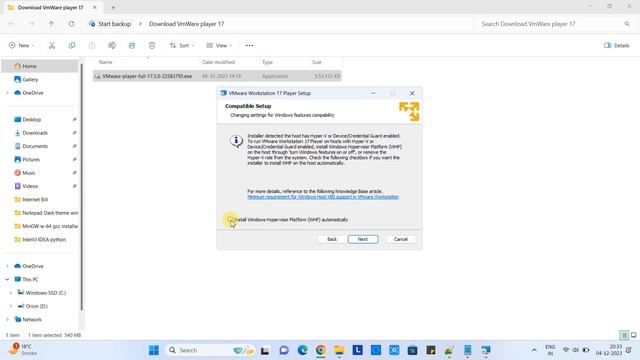Click the Search Download VmWare player 17 box

coord(555,24)
